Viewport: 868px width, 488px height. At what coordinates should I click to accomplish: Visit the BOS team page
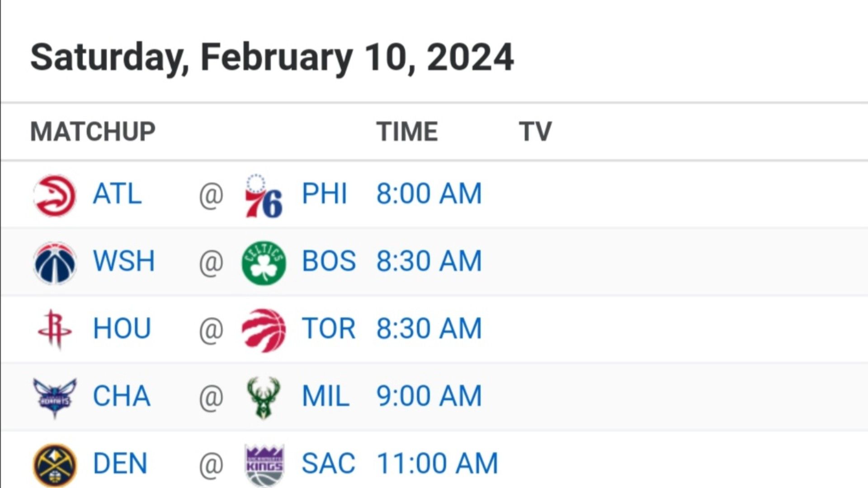pos(329,261)
